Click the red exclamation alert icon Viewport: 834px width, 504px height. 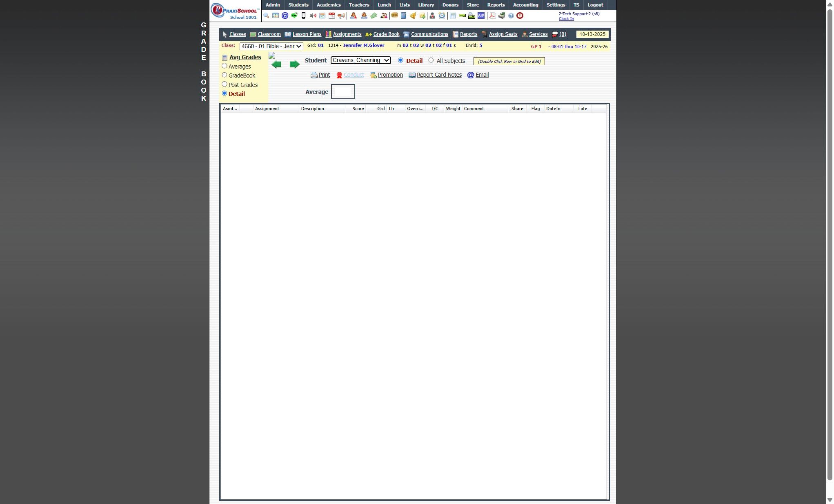coord(520,16)
